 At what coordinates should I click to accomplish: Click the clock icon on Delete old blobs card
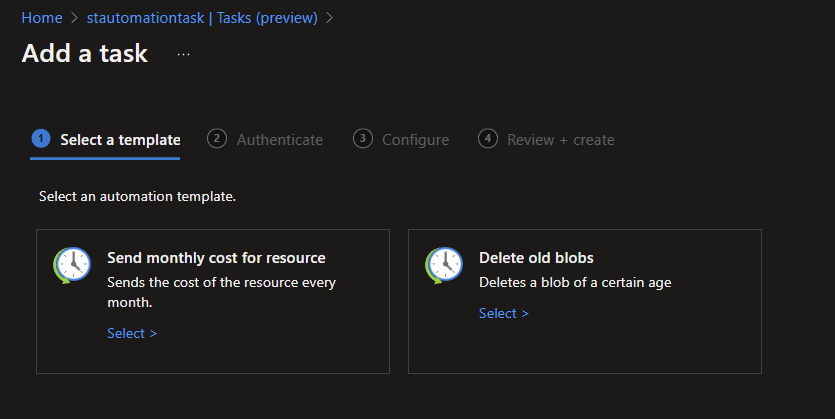[x=444, y=266]
